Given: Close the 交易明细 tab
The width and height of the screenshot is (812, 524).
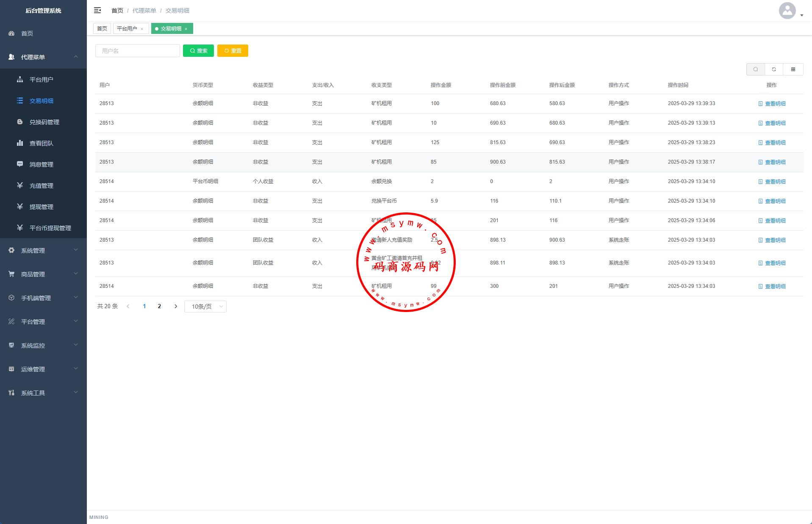Looking at the screenshot, I should [x=186, y=29].
